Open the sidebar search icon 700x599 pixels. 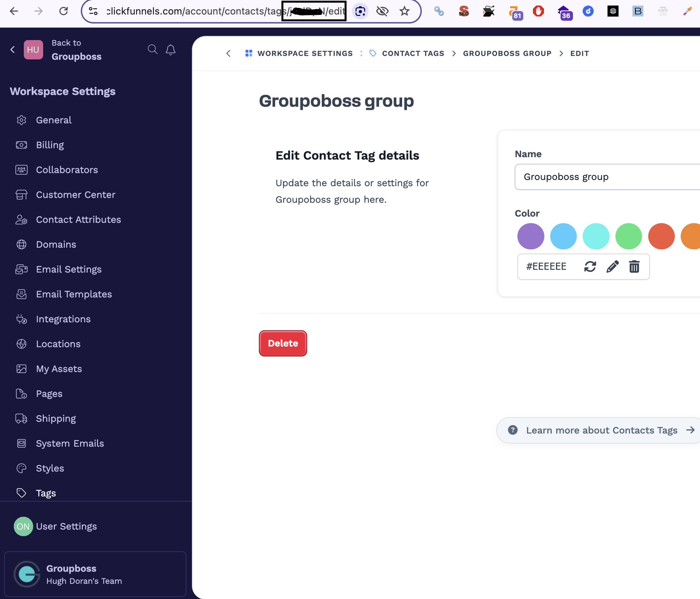pos(153,49)
